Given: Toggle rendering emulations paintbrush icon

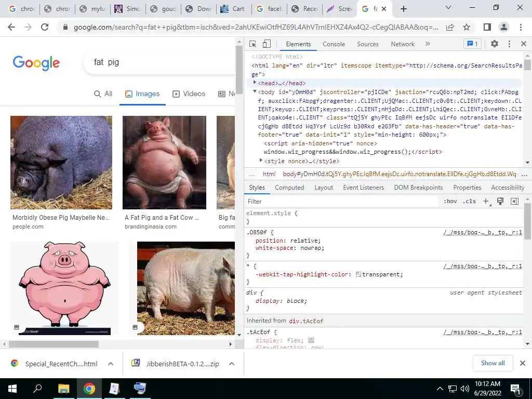Looking at the screenshot, I should click(500, 202).
